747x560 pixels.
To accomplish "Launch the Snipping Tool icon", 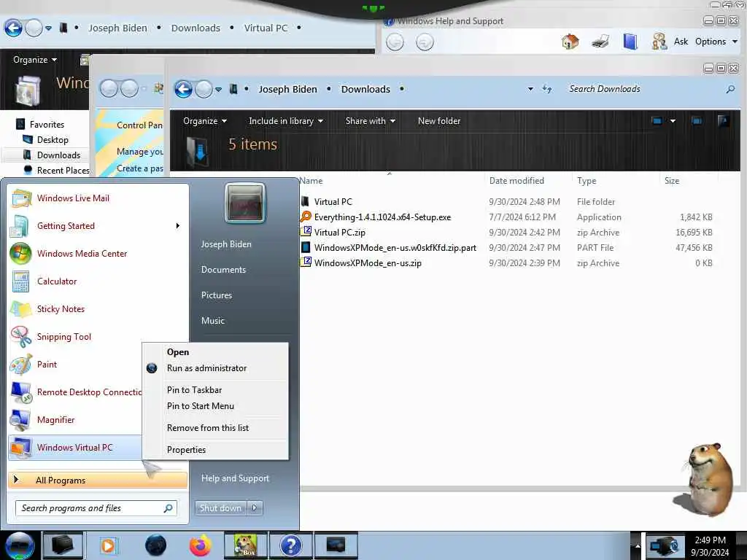I will click(20, 337).
